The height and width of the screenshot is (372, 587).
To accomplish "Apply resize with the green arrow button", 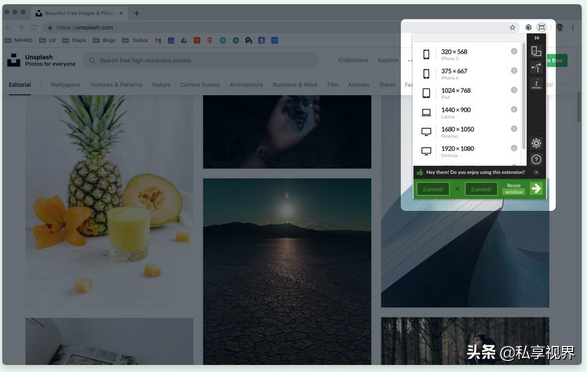I will (536, 189).
